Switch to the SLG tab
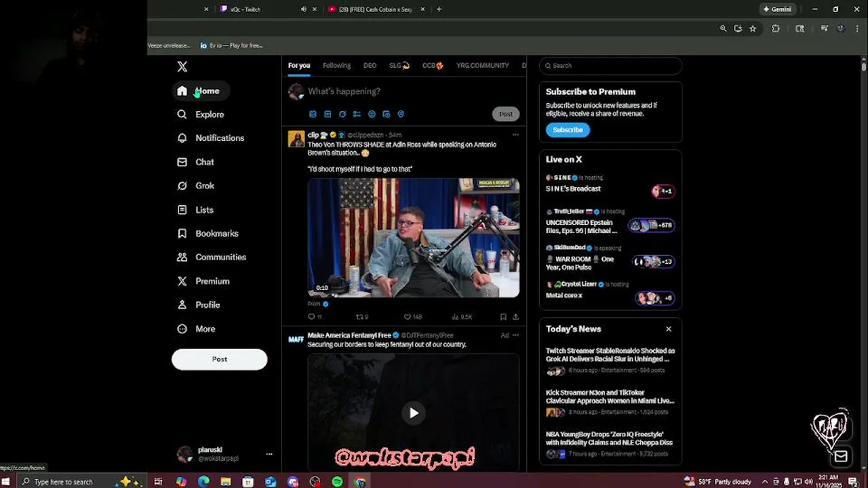The image size is (868, 488). tap(399, 66)
